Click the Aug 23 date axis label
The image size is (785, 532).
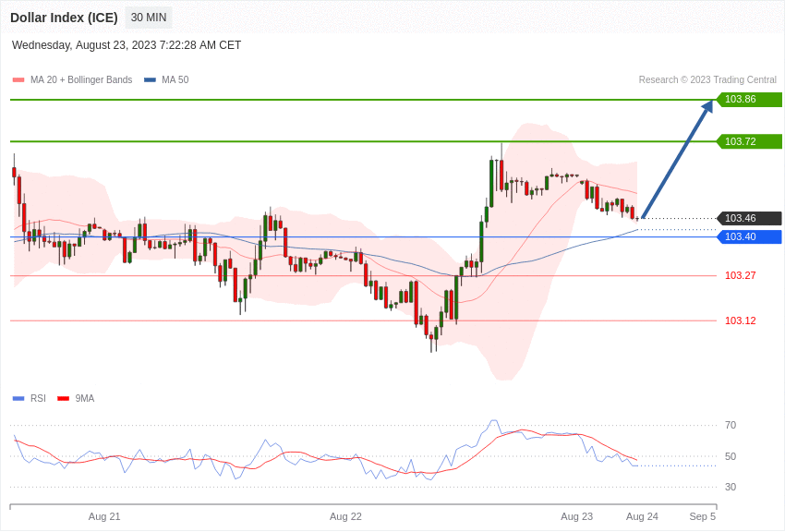(576, 516)
